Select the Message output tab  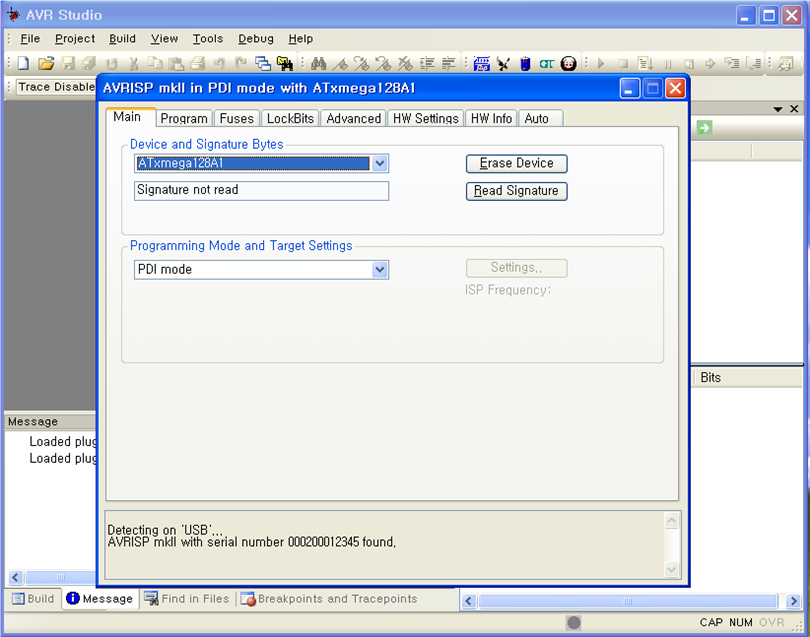point(100,599)
